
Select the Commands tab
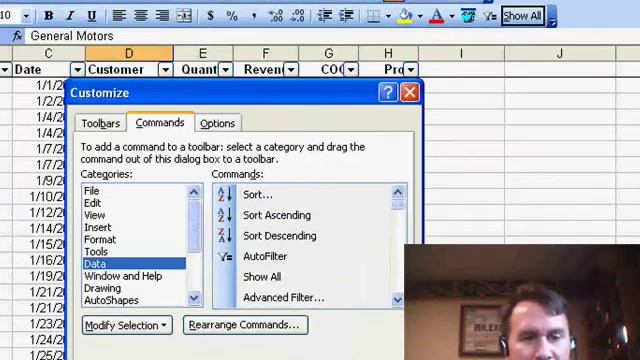point(160,122)
